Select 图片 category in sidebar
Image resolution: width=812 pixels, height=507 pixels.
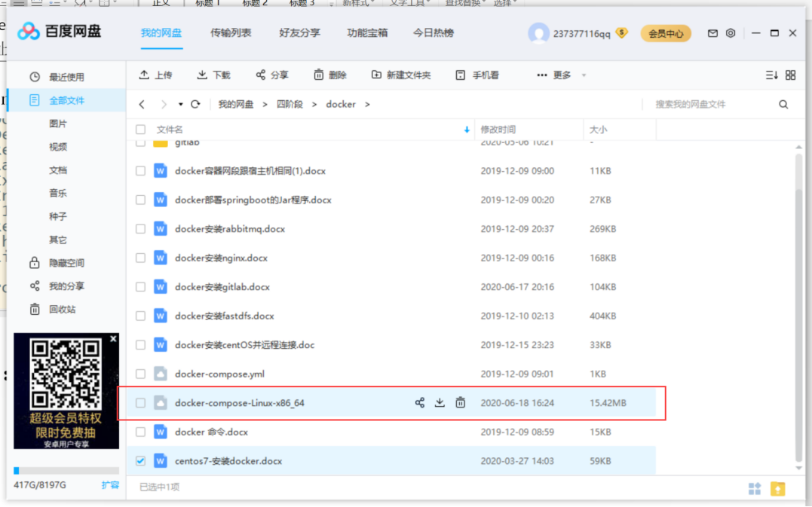58,124
